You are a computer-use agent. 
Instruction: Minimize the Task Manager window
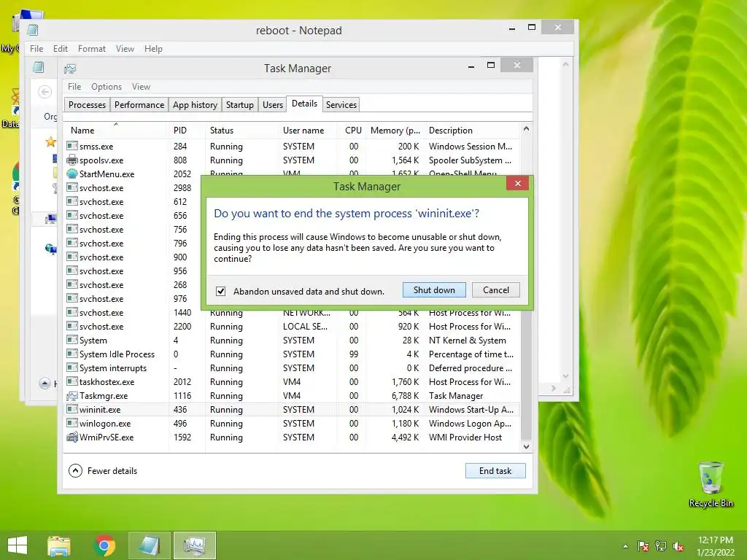click(x=471, y=66)
